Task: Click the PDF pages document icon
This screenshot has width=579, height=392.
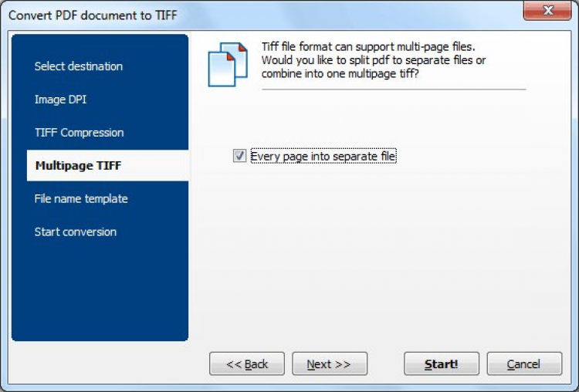Action: pyautogui.click(x=227, y=63)
